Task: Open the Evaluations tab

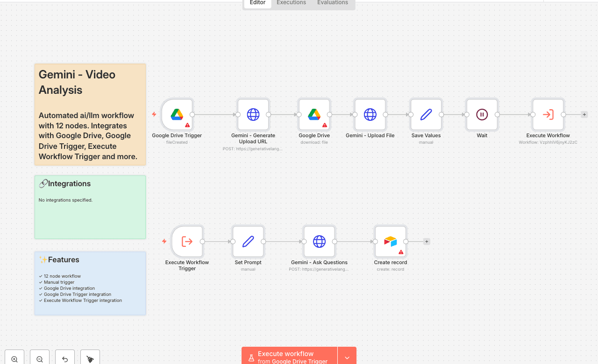Action: point(332,3)
